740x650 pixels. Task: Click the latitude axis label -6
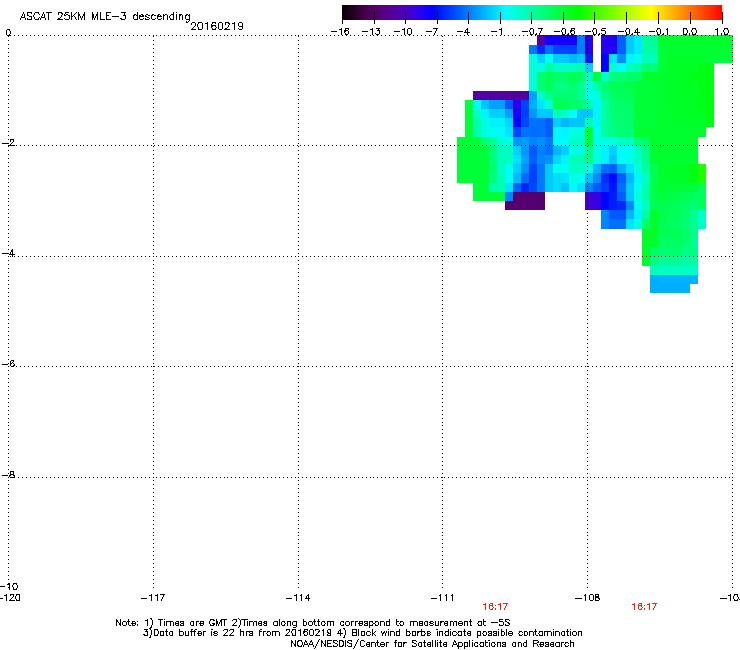[8, 363]
